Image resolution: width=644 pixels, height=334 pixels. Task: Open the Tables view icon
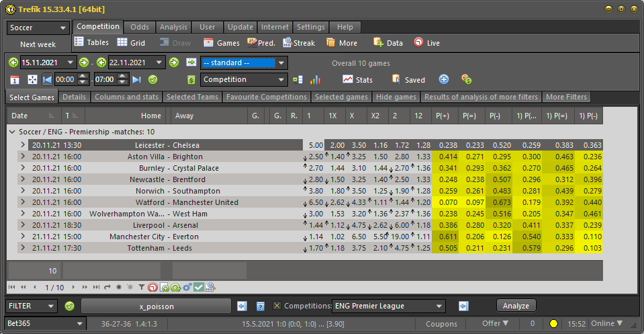click(x=79, y=42)
